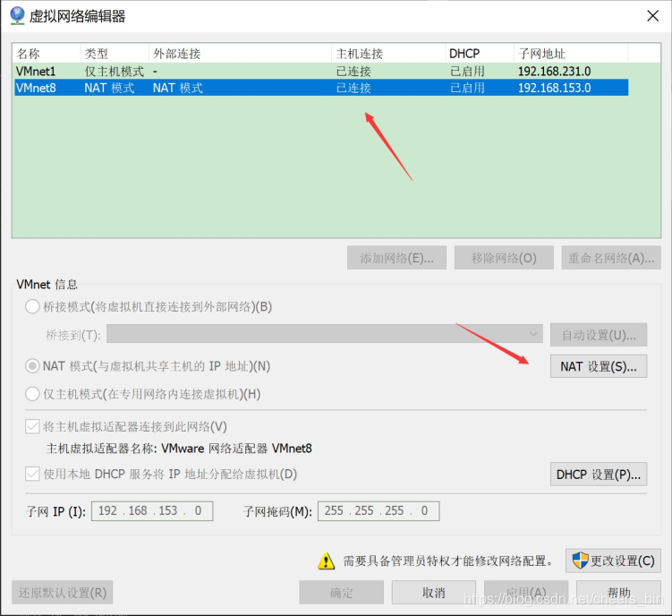This screenshot has height=616, width=672.
Task: Click the yellow warning triangle icon
Action: (x=326, y=561)
